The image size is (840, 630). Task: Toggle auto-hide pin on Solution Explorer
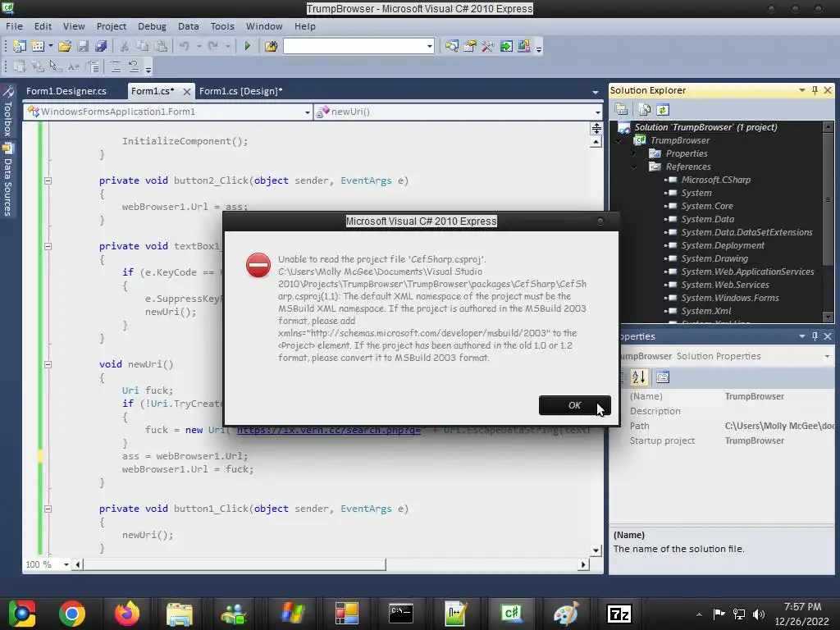[x=815, y=90]
